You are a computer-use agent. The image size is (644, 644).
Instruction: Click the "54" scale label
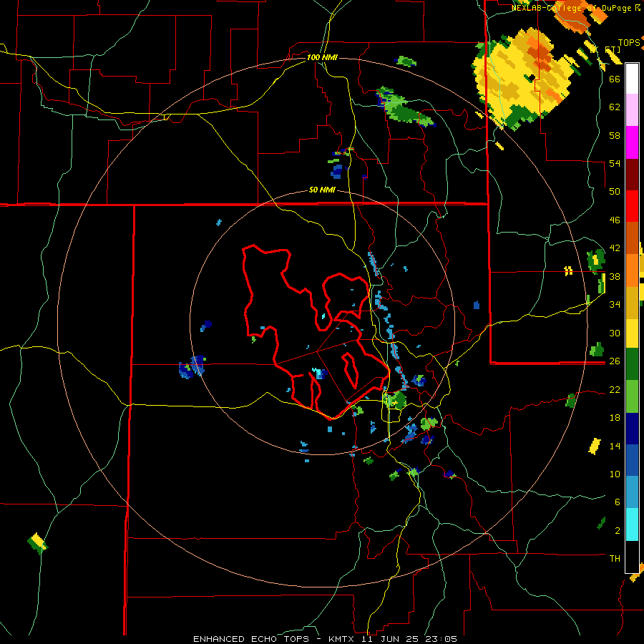pos(615,163)
